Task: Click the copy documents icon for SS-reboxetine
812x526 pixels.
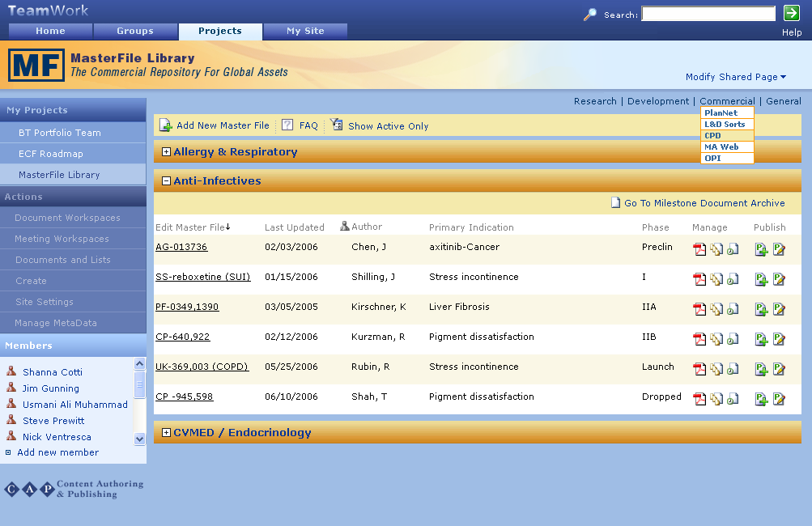Action: click(716, 279)
